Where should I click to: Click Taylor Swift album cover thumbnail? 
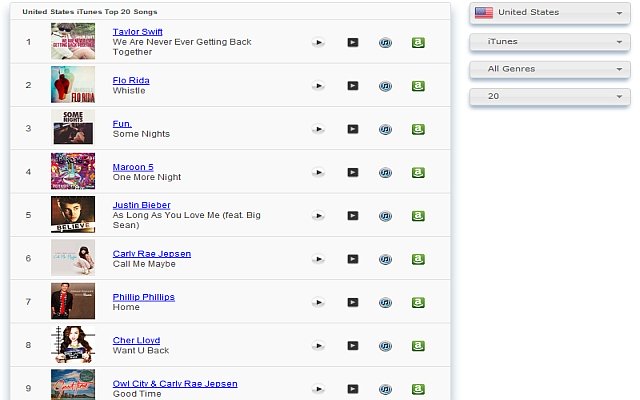click(x=73, y=41)
